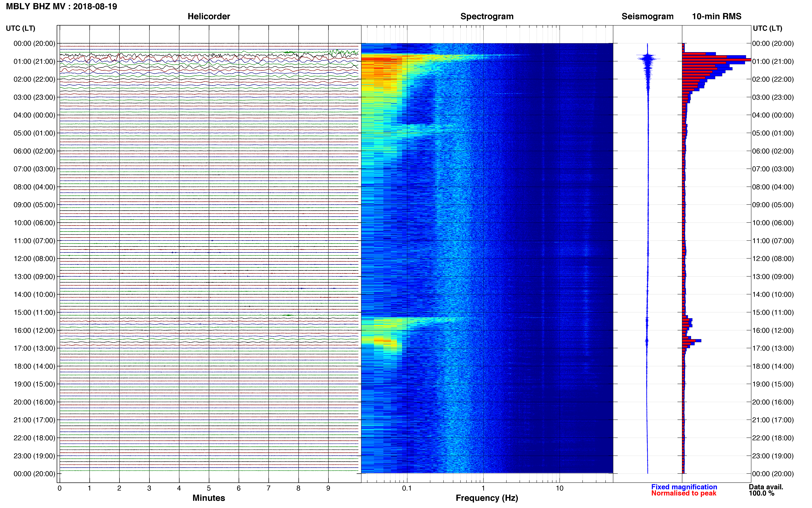
Task: Click the minute 9 tick label
Action: pyautogui.click(x=328, y=488)
